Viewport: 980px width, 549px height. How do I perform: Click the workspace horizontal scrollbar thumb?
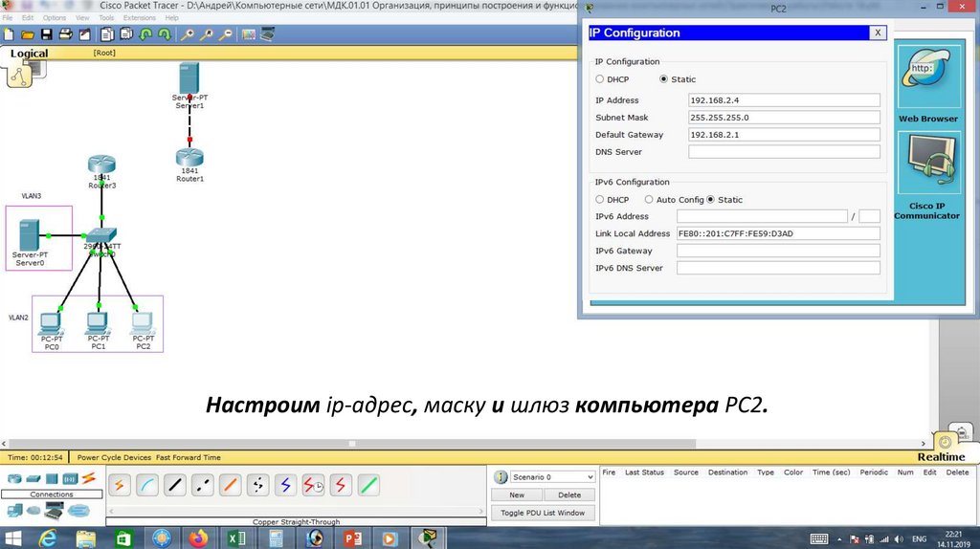(x=352, y=444)
